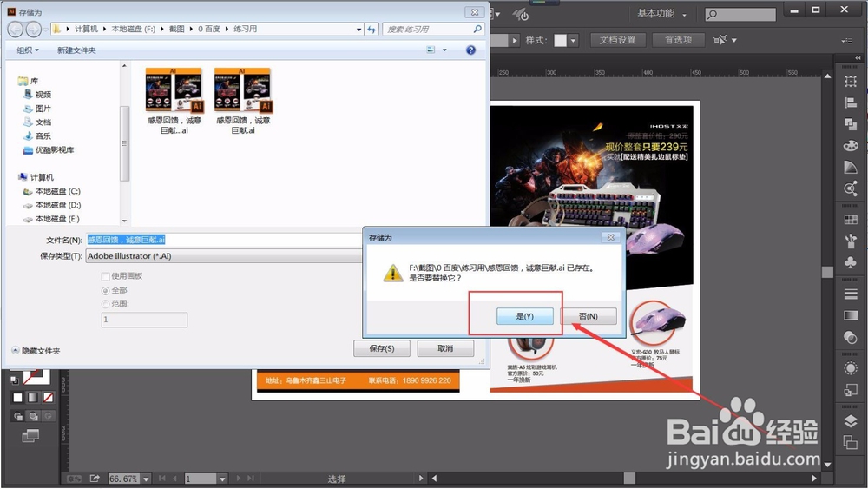The width and height of the screenshot is (868, 489).
Task: Open the Color palette panel icon
Action: coord(851,146)
